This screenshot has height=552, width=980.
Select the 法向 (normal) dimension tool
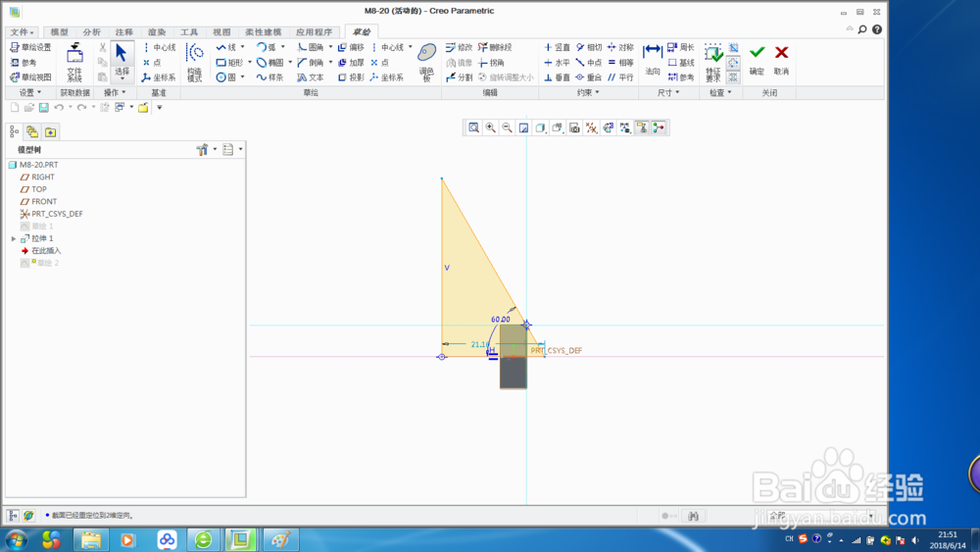653,60
